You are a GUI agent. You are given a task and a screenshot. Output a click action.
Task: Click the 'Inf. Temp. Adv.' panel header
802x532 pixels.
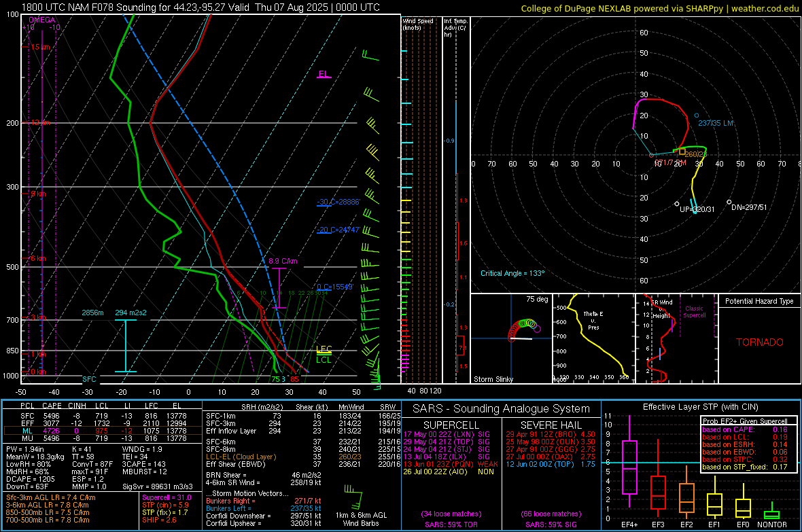point(455,28)
